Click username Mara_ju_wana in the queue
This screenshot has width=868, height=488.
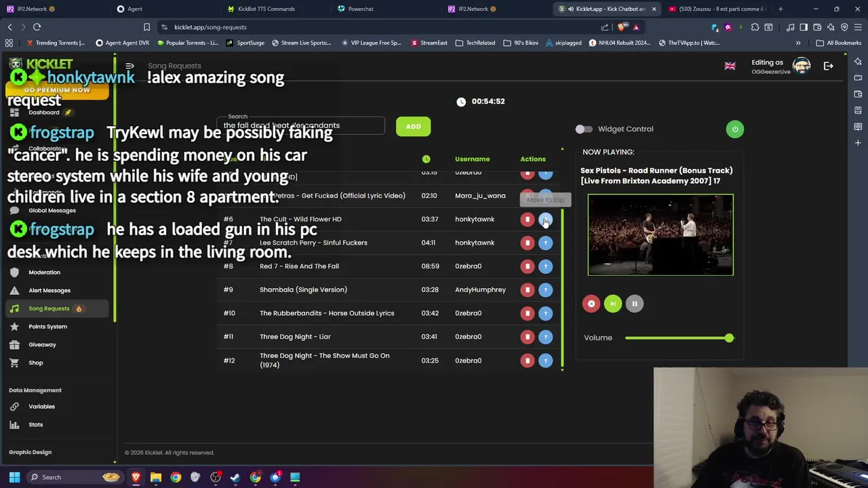(x=480, y=196)
